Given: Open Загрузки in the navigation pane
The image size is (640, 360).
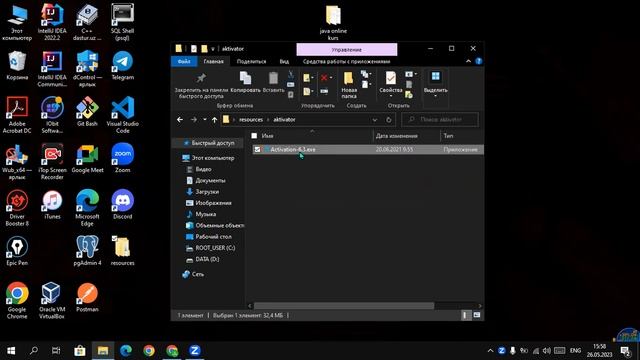Looking at the screenshot, I should [207, 191].
